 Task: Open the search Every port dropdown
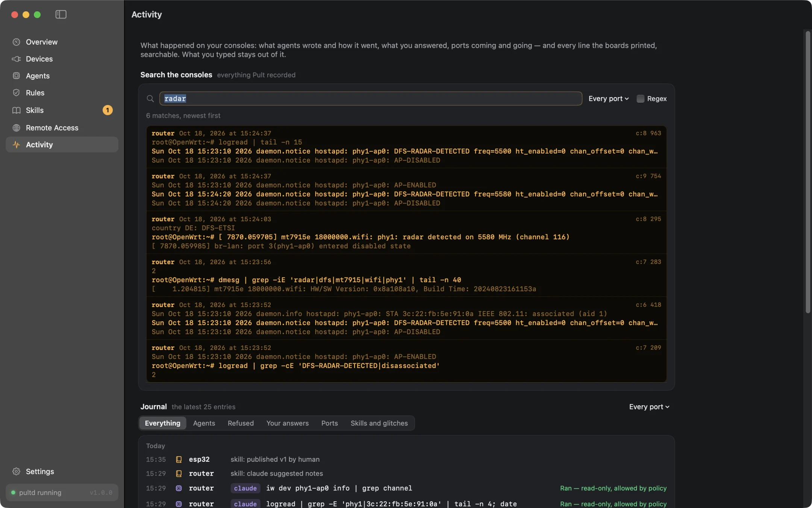pyautogui.click(x=608, y=99)
